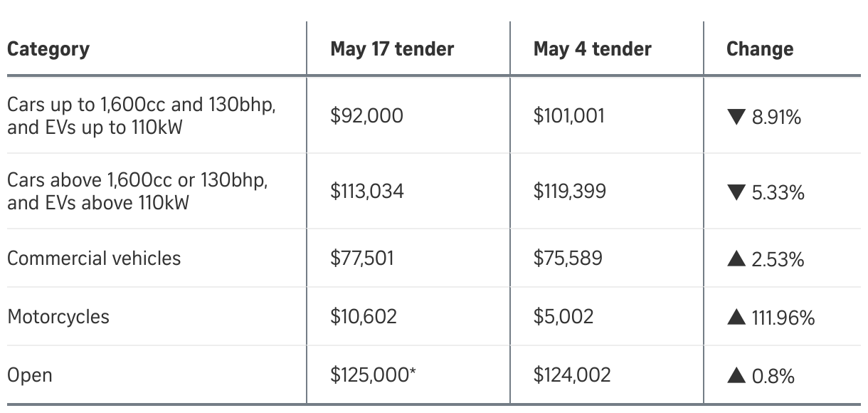
Task: Click the Category column header
Action: [48, 49]
